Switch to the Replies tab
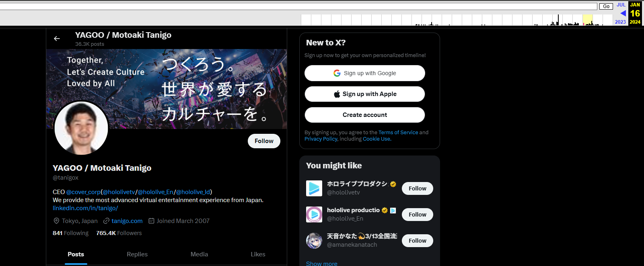This screenshot has width=644, height=266. [137, 254]
